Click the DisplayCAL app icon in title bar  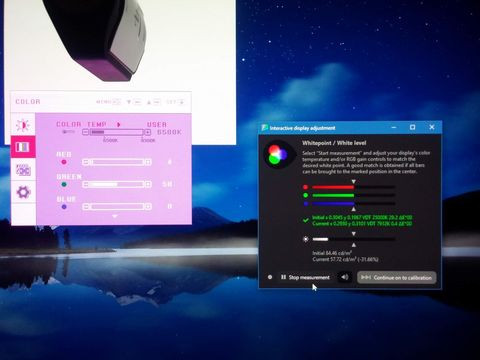click(x=265, y=128)
